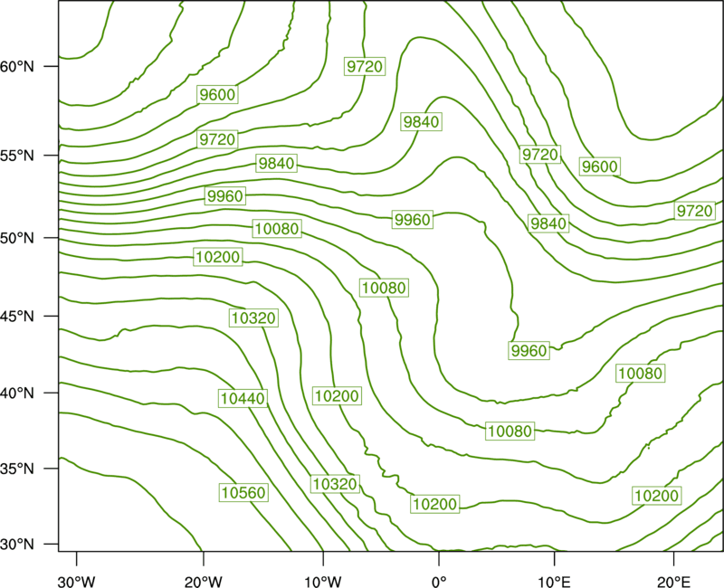Click the 20°E longitude axis label
Screen dimensions: 724x588
point(673,582)
